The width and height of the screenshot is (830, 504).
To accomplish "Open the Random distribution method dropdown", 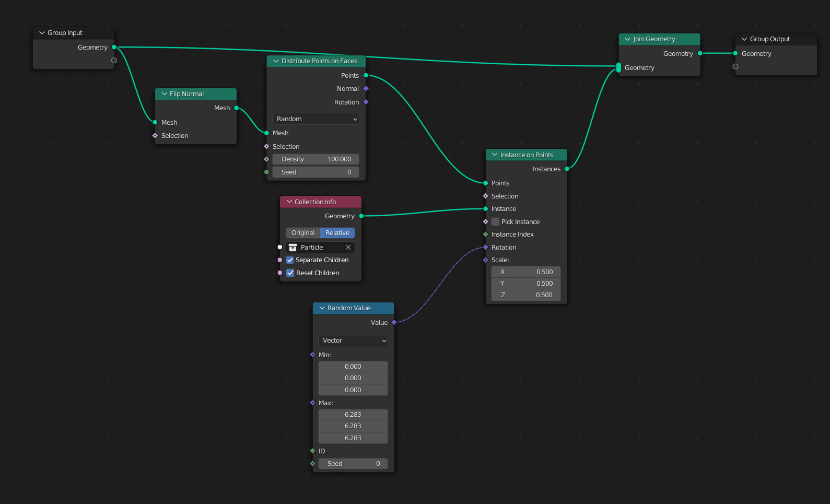I will point(315,119).
